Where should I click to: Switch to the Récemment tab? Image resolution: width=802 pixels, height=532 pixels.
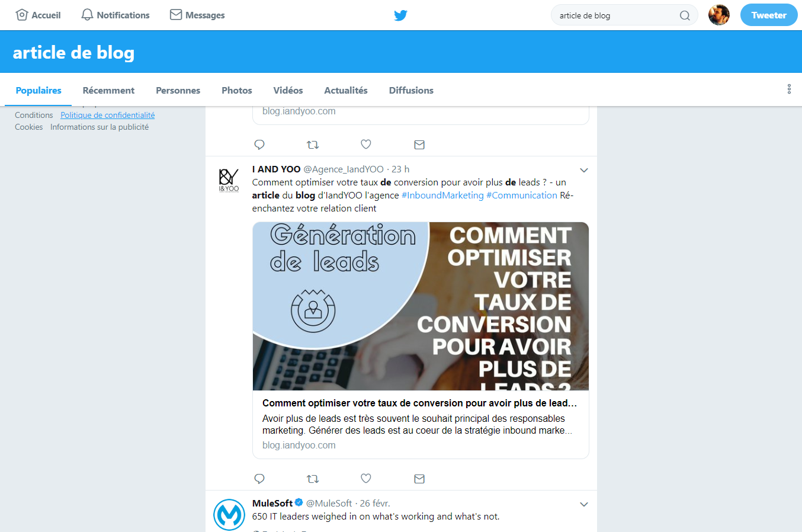tap(108, 90)
